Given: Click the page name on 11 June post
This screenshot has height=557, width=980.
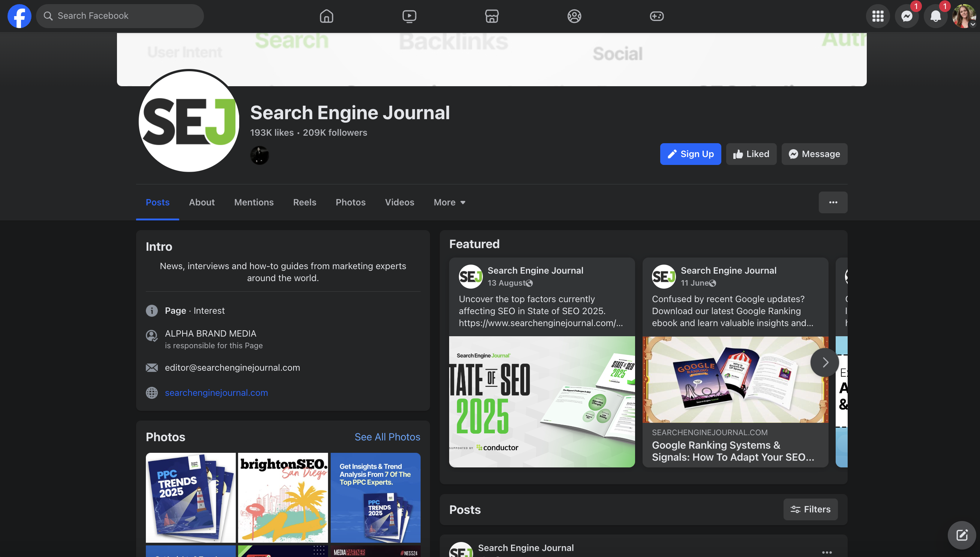Looking at the screenshot, I should (x=728, y=271).
